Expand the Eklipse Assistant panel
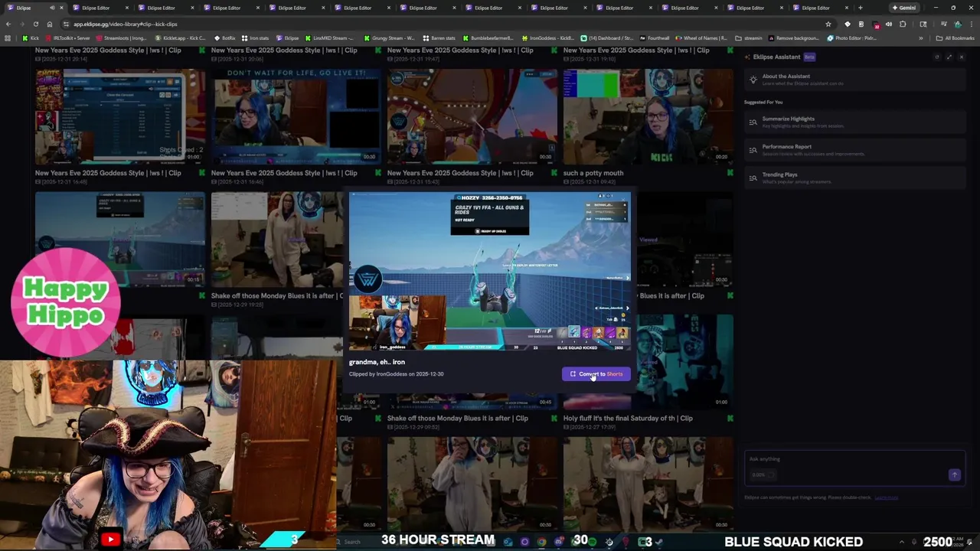Viewport: 980px width, 551px height. 949,57
